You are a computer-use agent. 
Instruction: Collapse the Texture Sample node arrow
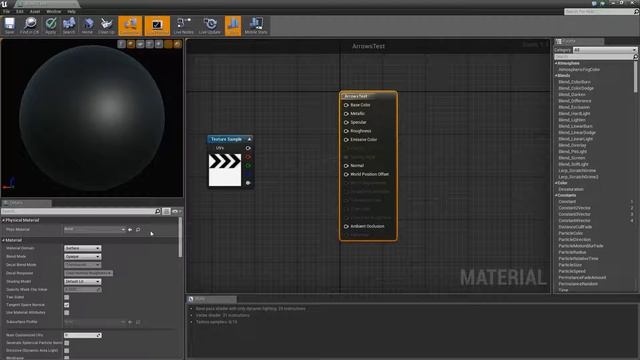[x=249, y=139]
